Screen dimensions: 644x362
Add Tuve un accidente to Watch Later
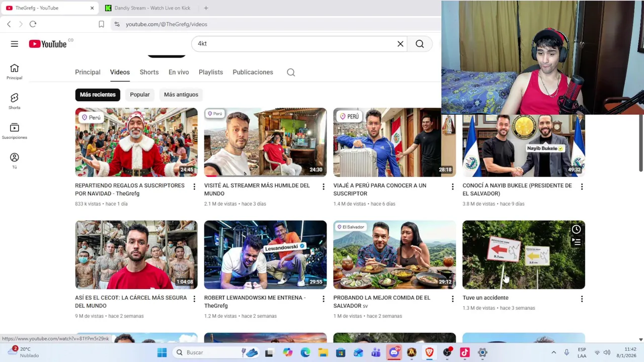click(576, 229)
